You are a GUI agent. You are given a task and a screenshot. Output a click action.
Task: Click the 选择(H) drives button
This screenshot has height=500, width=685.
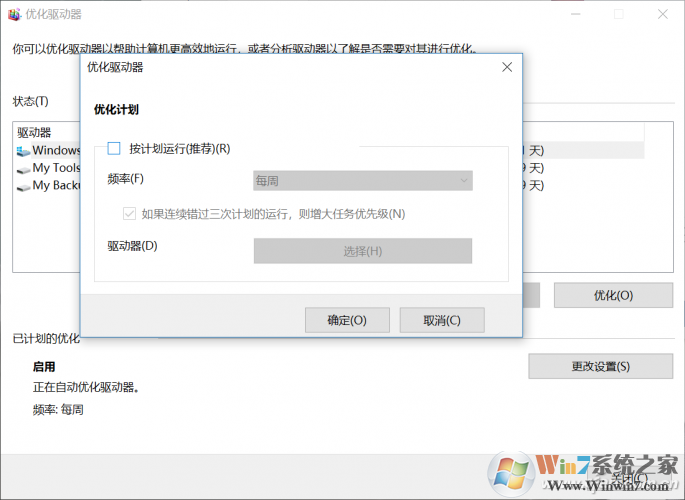pyautogui.click(x=363, y=251)
